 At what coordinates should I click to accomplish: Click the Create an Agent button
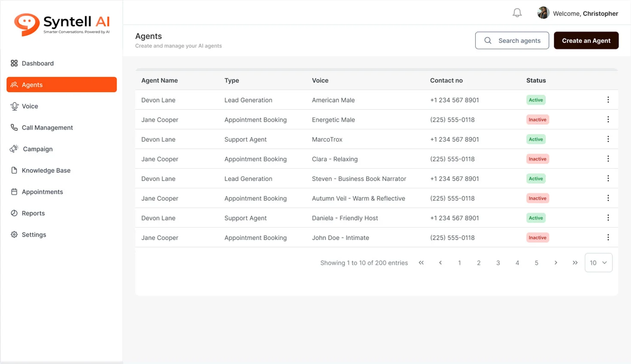pyautogui.click(x=586, y=40)
